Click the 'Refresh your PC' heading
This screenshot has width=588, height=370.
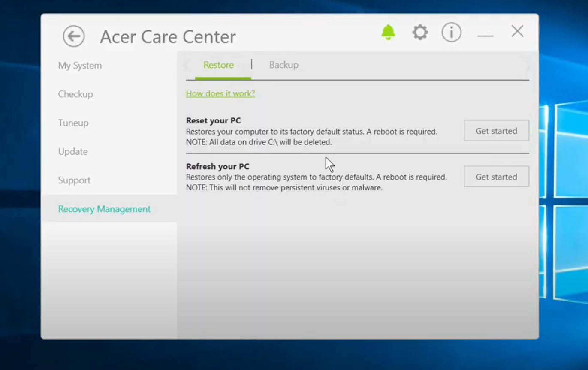tap(217, 166)
